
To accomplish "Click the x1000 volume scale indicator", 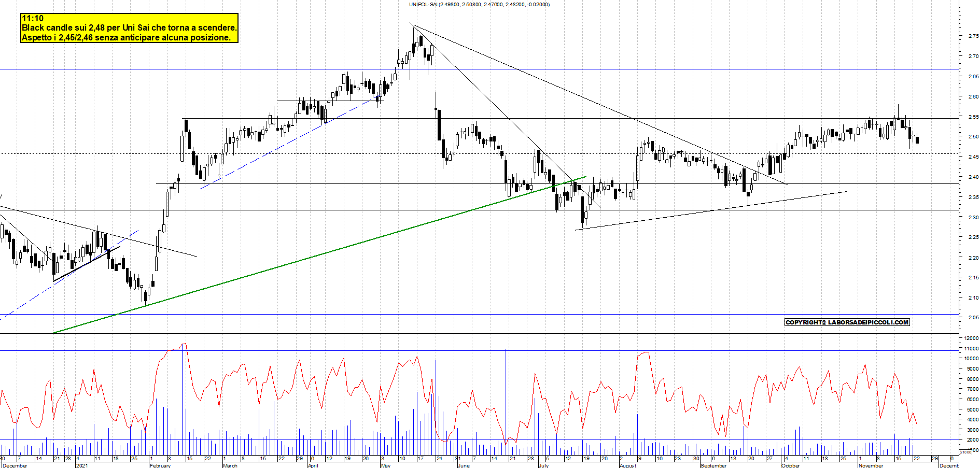I will coord(966,452).
